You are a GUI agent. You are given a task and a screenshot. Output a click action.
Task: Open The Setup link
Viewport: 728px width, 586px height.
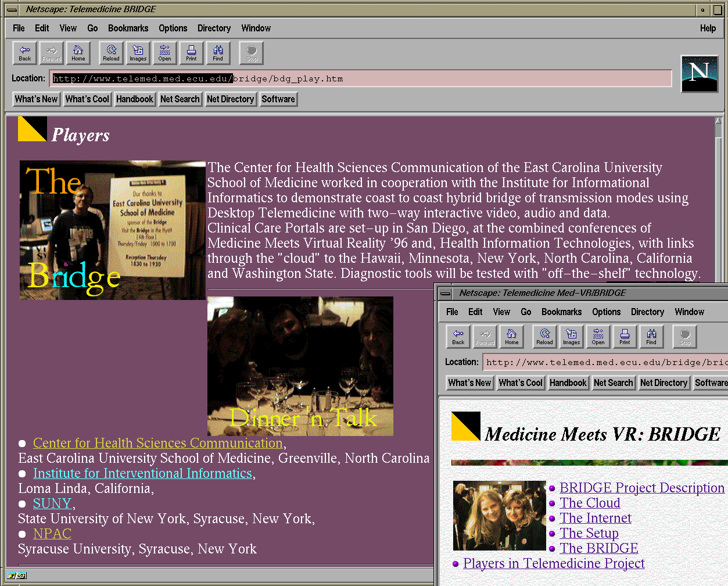[589, 533]
